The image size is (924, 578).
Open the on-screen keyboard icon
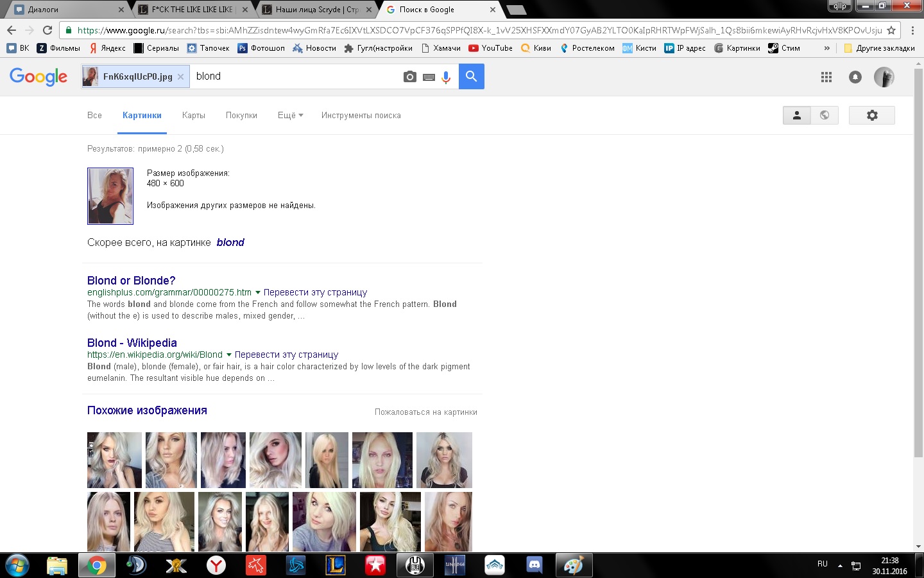pos(429,77)
